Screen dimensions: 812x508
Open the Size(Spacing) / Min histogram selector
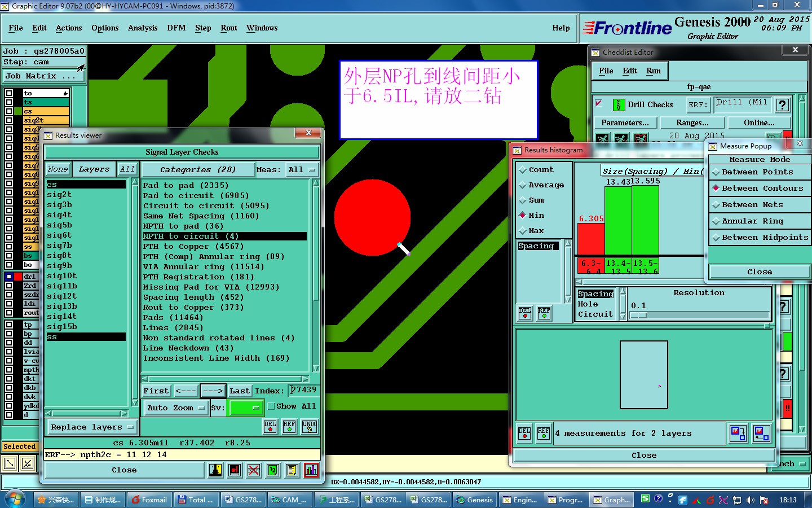coord(652,171)
